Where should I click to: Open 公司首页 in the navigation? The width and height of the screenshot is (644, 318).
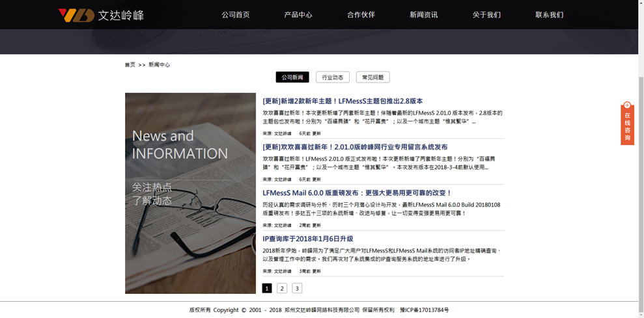click(235, 15)
